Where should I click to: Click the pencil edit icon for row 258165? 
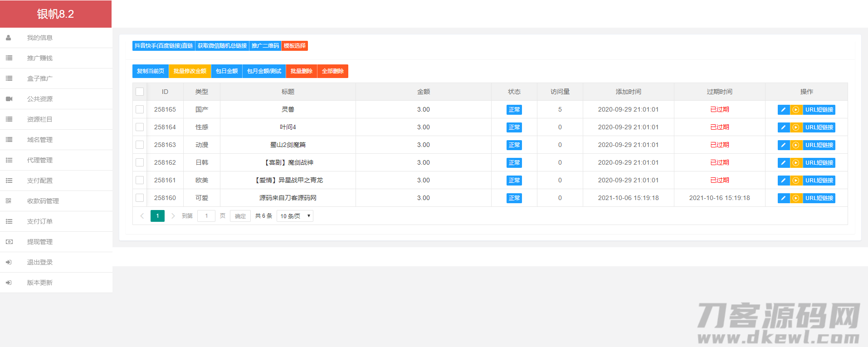[x=783, y=110]
